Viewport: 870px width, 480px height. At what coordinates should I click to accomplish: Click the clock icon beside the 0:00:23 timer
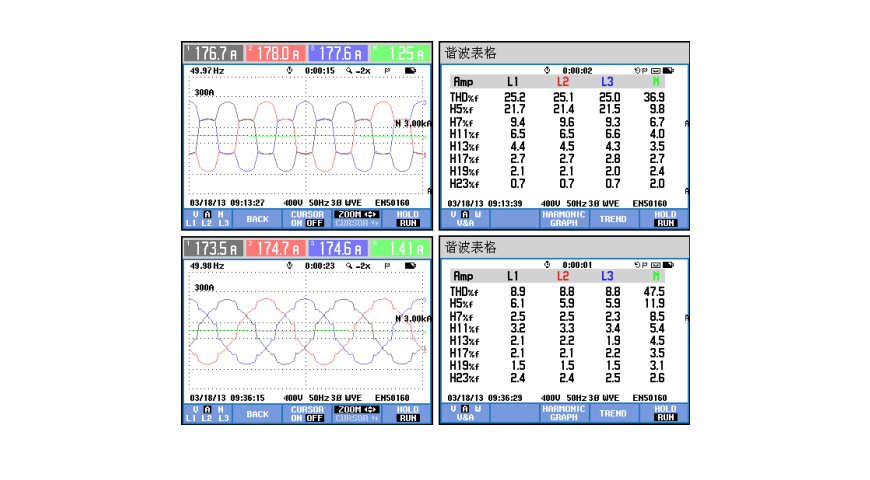pos(289,266)
